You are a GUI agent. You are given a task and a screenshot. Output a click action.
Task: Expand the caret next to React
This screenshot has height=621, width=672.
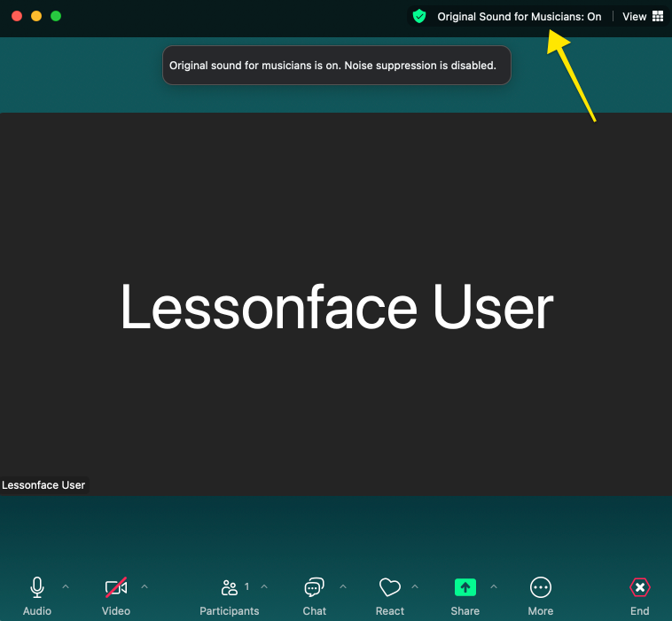[x=415, y=586]
